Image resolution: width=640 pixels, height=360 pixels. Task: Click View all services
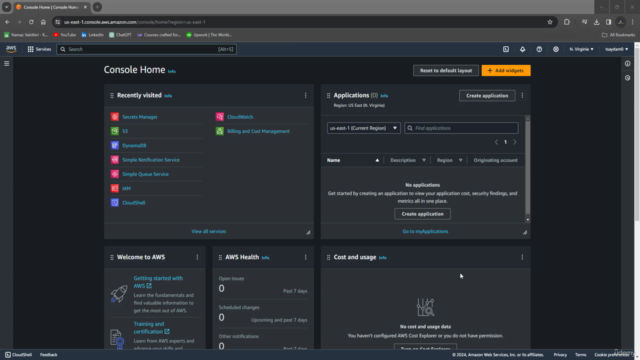209,231
